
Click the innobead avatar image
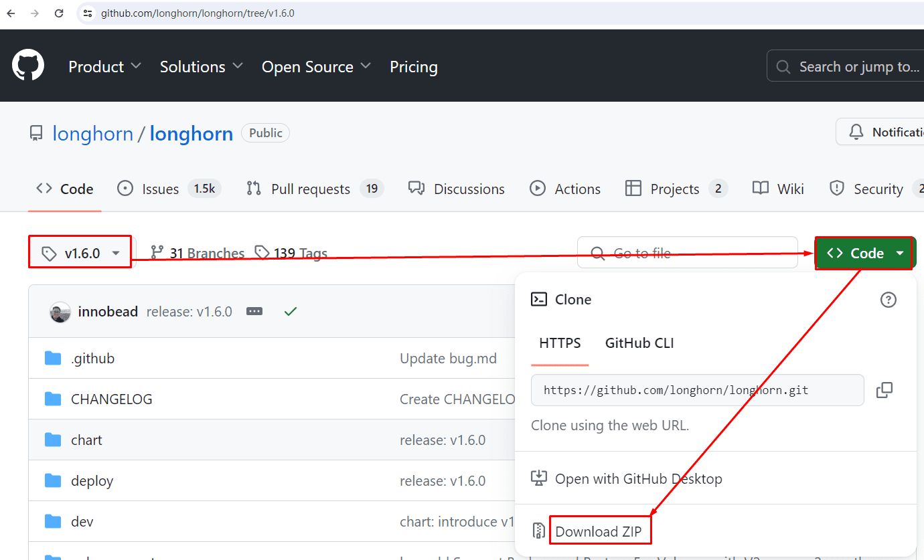60,312
